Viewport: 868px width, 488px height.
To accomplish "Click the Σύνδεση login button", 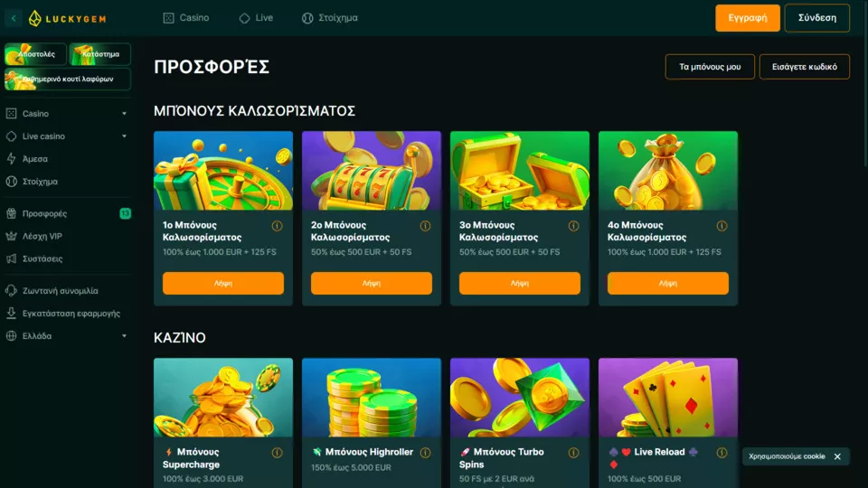I will pos(817,18).
